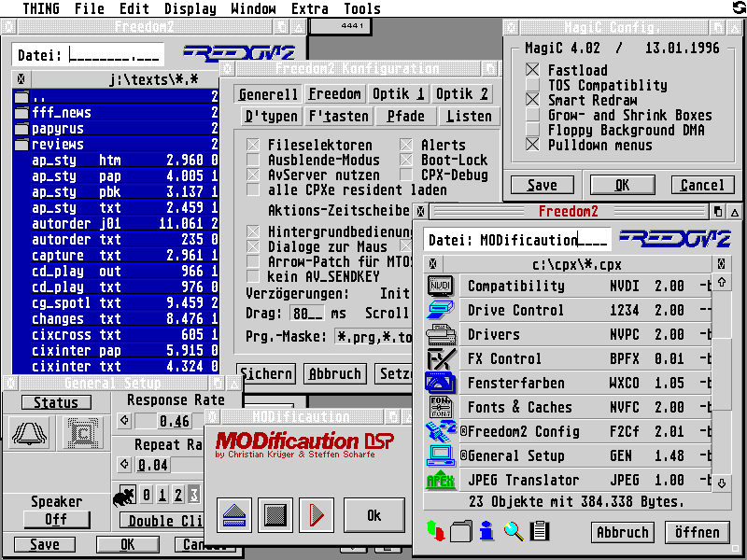The width and height of the screenshot is (747, 560).
Task: Open the Tools menu
Action: [x=362, y=8]
